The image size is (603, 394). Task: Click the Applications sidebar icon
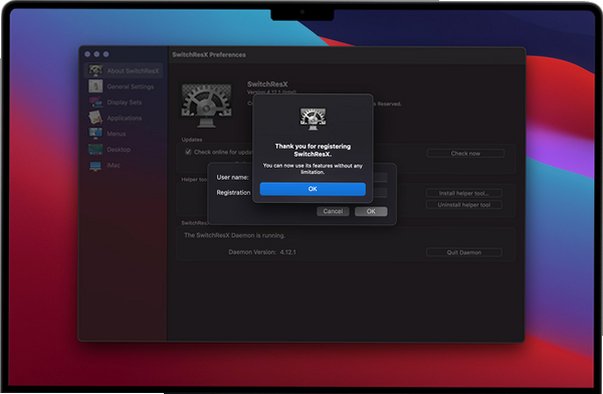[95, 117]
